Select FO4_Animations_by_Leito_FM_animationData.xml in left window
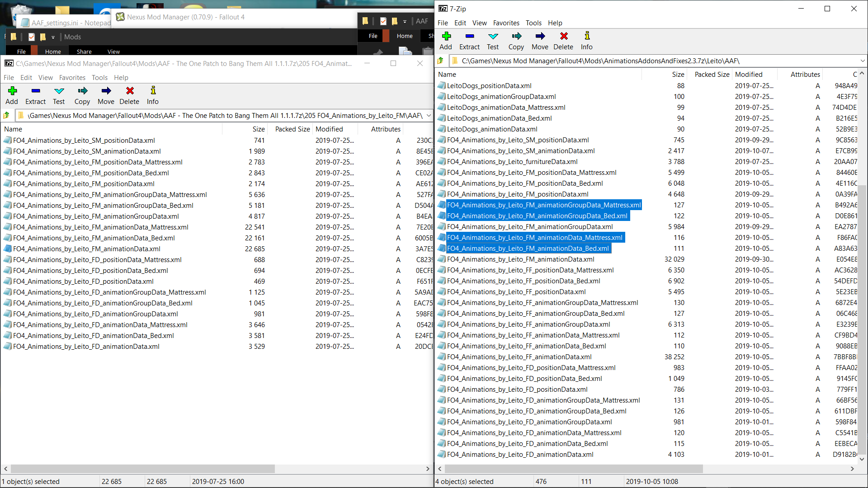Screen dimensions: 868x488 tap(86, 249)
